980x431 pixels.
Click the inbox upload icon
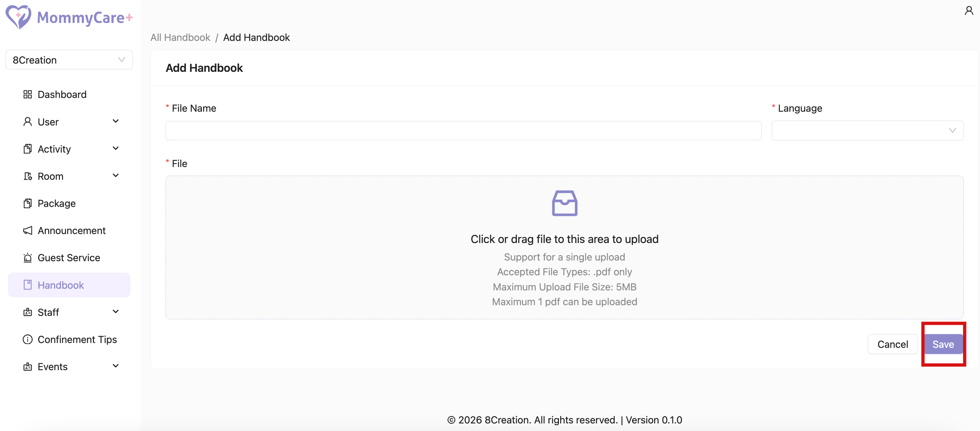point(564,203)
